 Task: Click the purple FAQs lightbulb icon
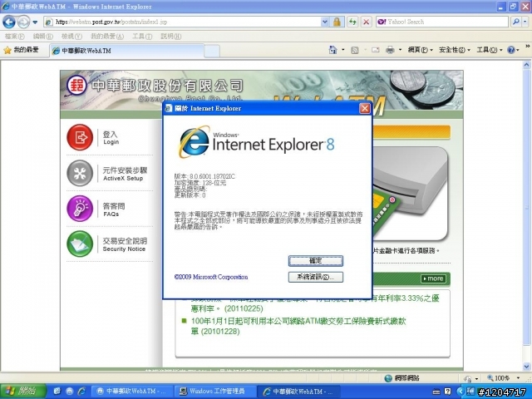click(80, 209)
